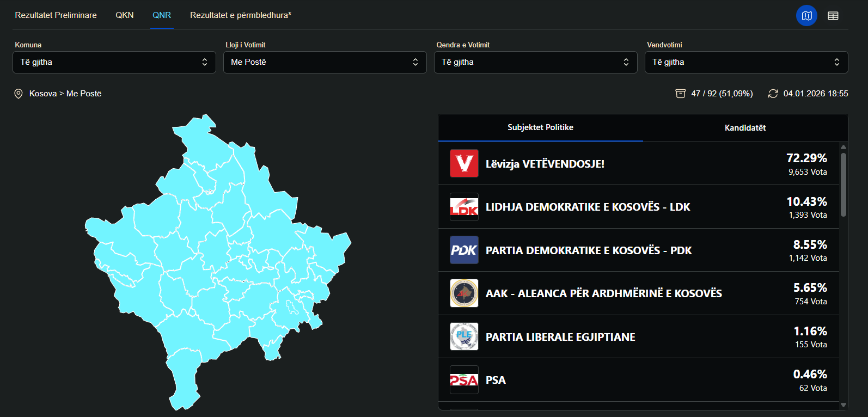Click the AAK party emblem
Viewport: 868px width, 417px height.
pyautogui.click(x=464, y=293)
